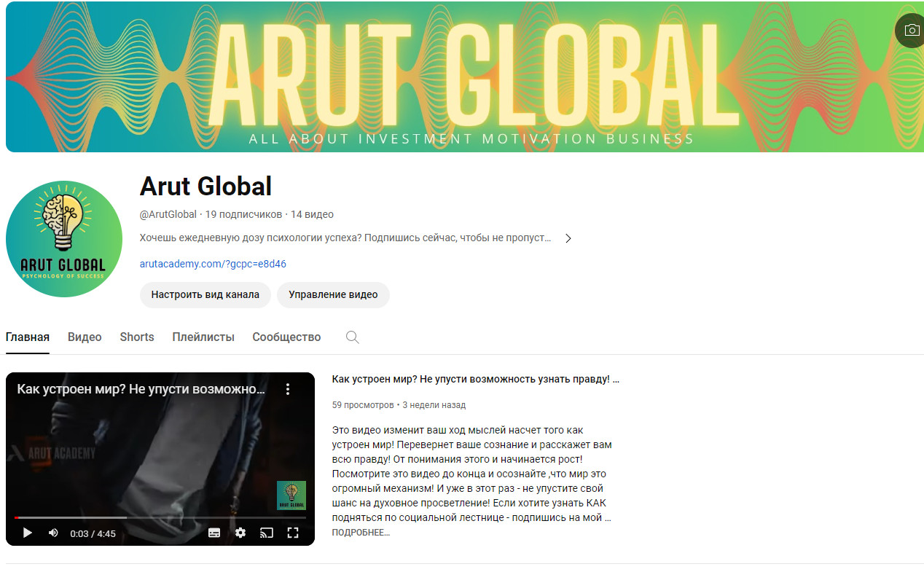Click the channel search magnifier icon
This screenshot has width=924, height=572.
(x=352, y=337)
